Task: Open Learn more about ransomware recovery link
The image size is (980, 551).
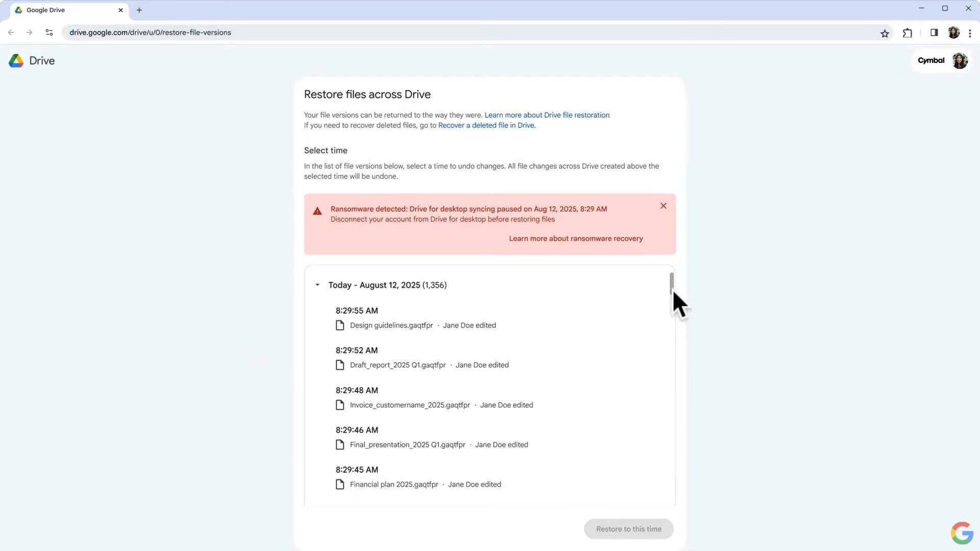Action: 576,239
